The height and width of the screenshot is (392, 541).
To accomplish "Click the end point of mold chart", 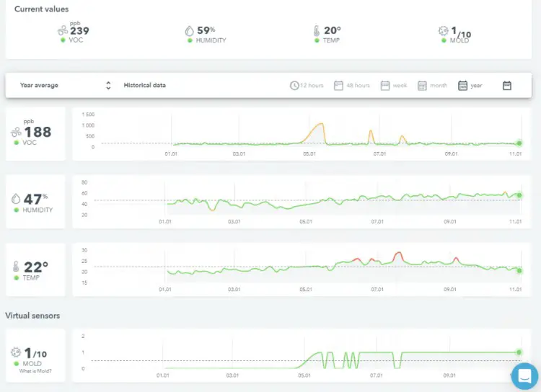I will (519, 352).
